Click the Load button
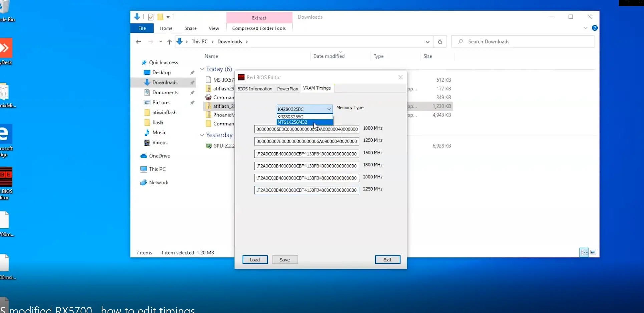 [x=255, y=260]
